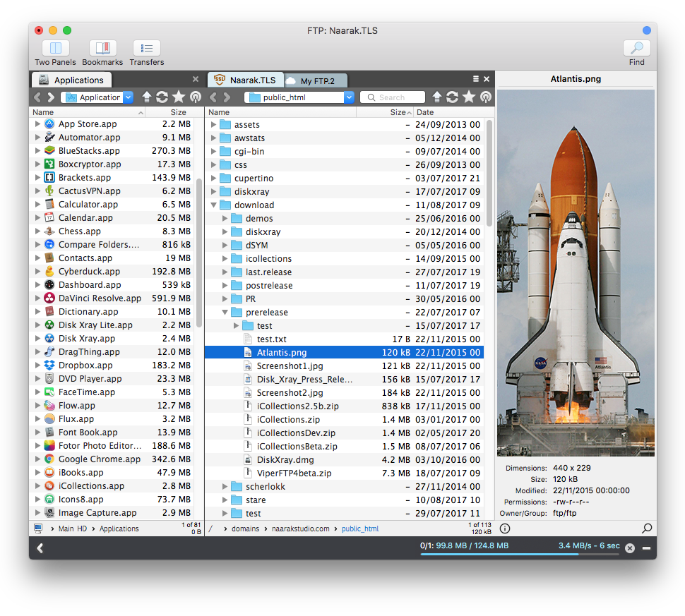This screenshot has width=685, height=616.
Task: Select ViperFTP4beta.zip file
Action: tap(344, 473)
